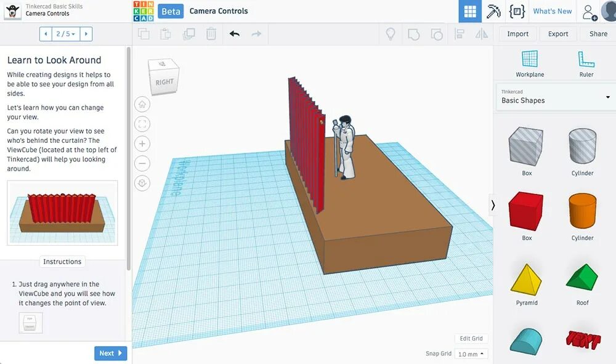This screenshot has height=364, width=616.
Task: Click the Fit all in view icon
Action: [x=142, y=124]
